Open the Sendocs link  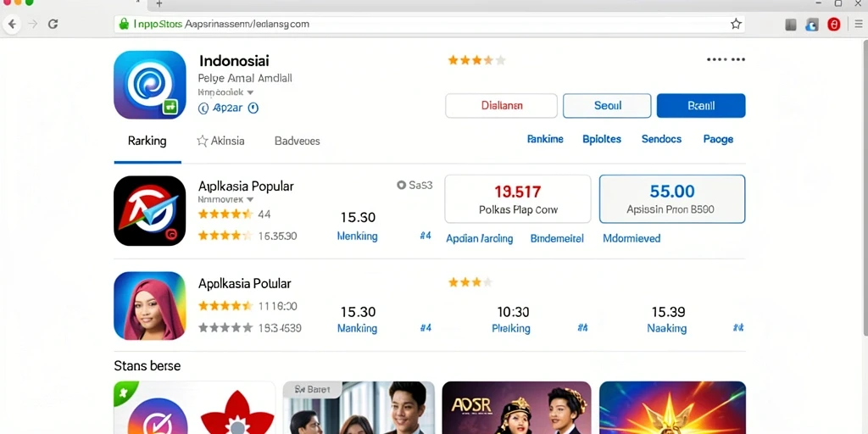coord(661,139)
